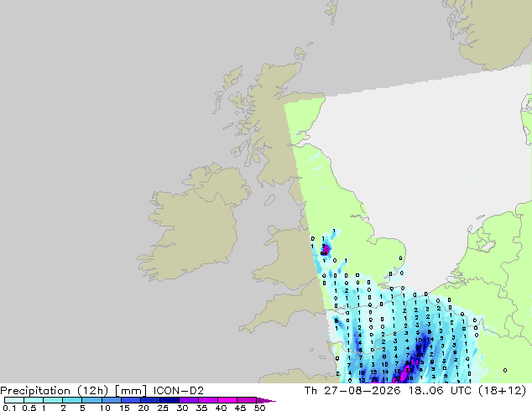Click the 5–10 mm legend swatch
Screen dimensions: 532x411
pyautogui.click(x=91, y=400)
